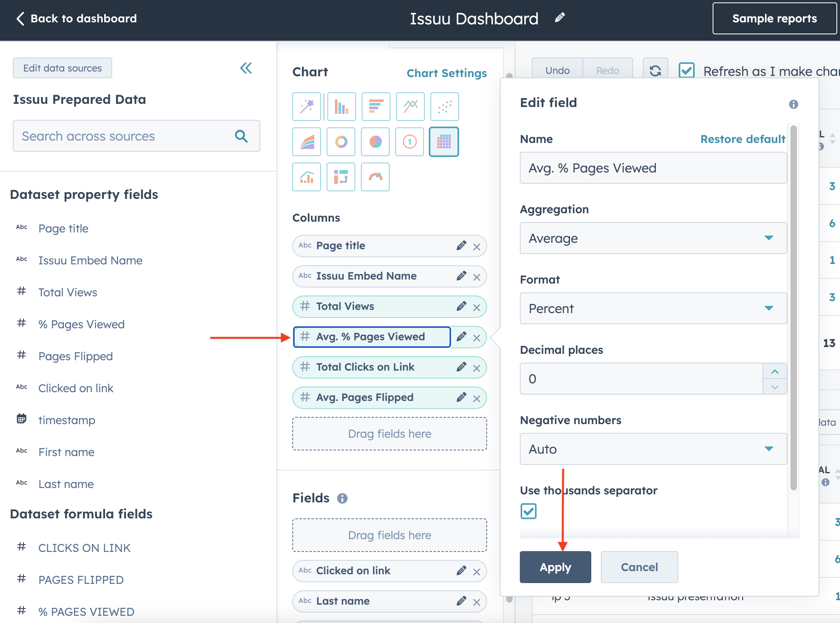The width and height of the screenshot is (840, 623).
Task: Collapse the data sources sidebar
Action: [246, 68]
